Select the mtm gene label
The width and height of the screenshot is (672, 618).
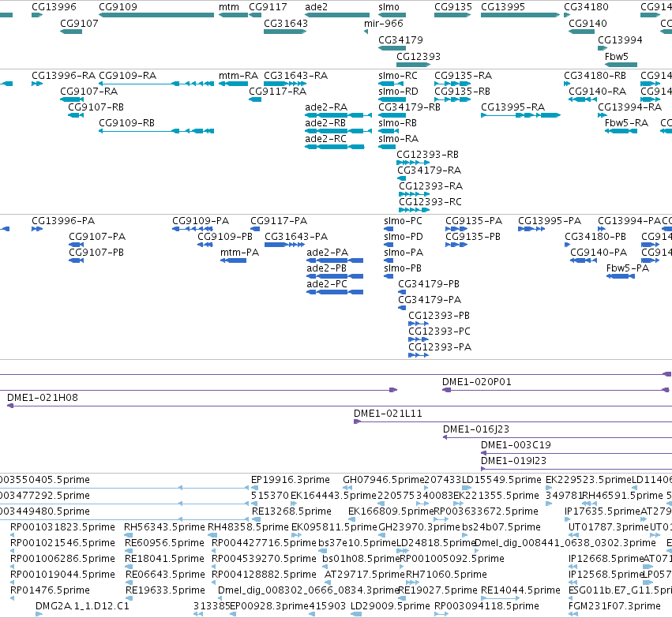click(x=229, y=7)
